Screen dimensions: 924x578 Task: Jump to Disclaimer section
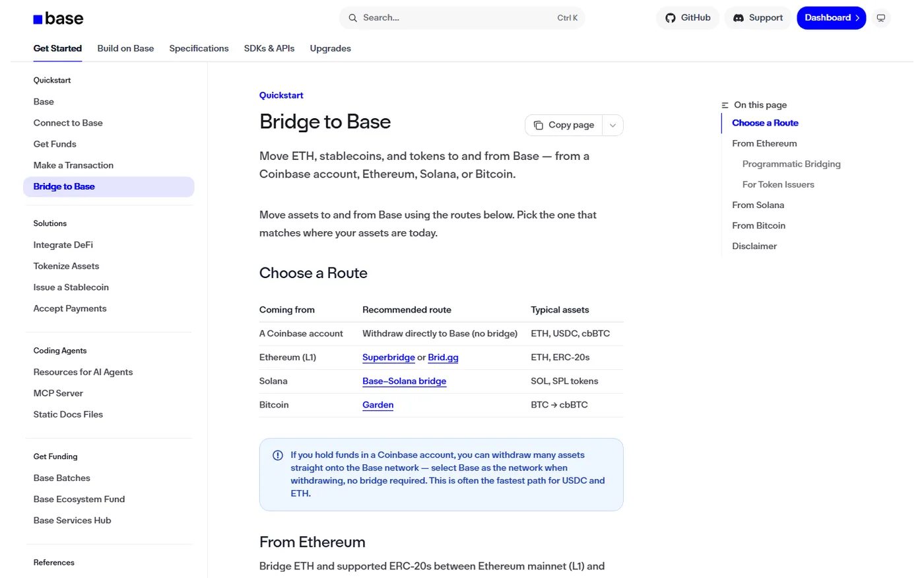[x=754, y=246]
